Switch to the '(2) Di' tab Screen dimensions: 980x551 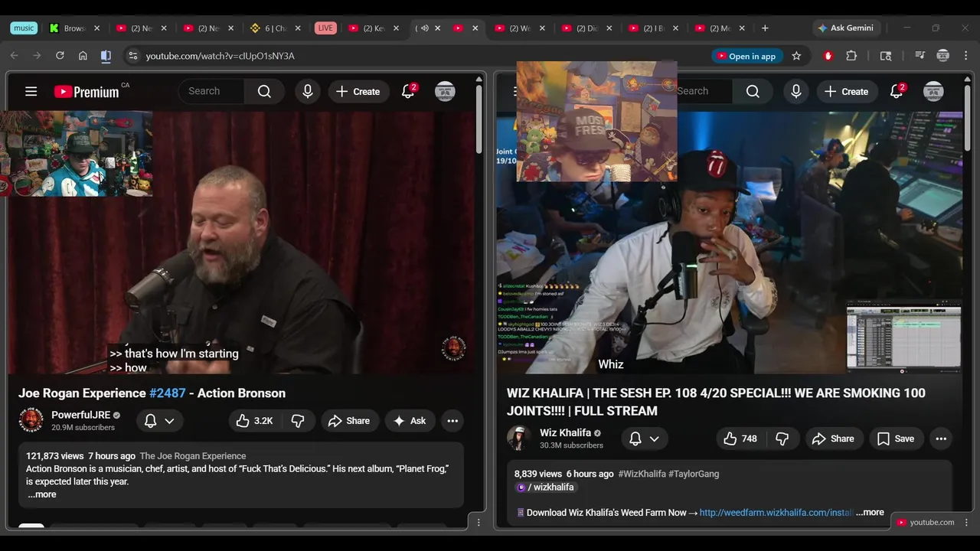[x=587, y=28]
